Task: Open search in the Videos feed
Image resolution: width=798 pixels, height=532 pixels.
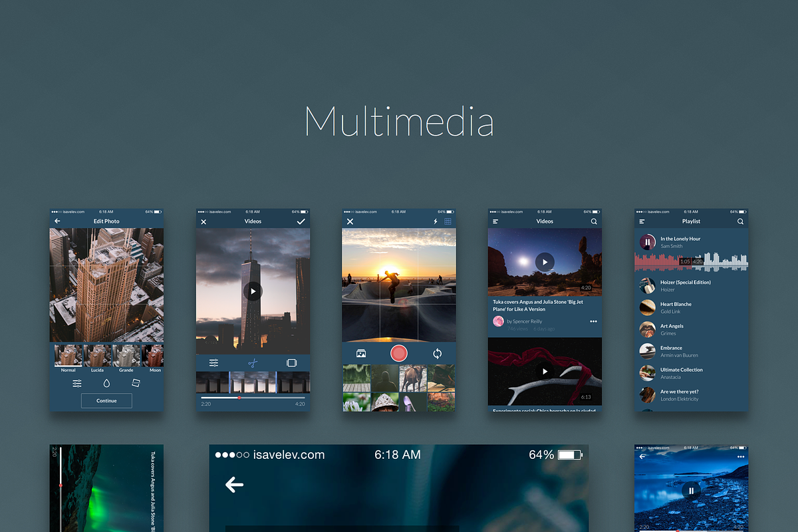Action: click(x=593, y=221)
